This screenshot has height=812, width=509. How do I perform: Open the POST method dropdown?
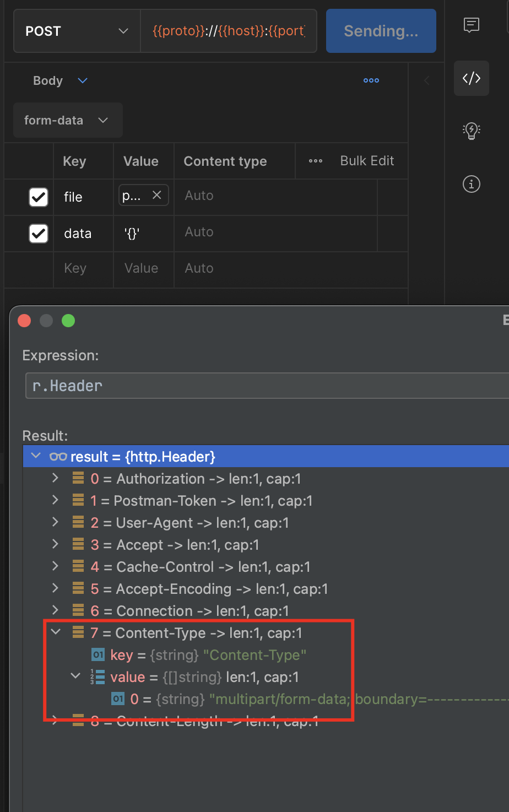pos(76,31)
